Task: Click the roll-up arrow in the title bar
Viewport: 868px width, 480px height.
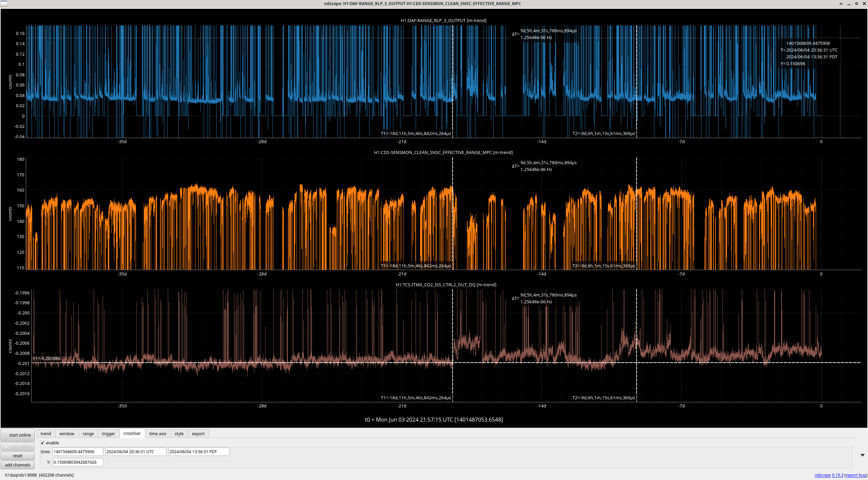Action: click(x=841, y=4)
